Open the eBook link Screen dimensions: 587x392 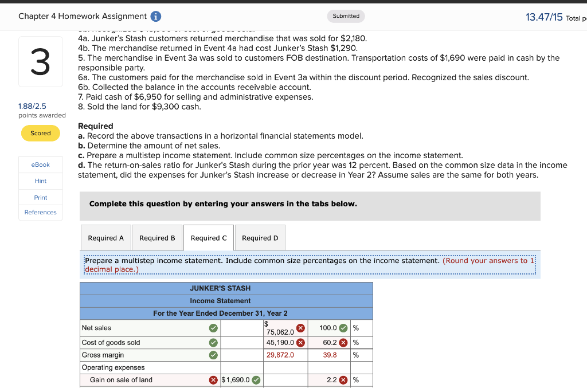[x=41, y=164]
